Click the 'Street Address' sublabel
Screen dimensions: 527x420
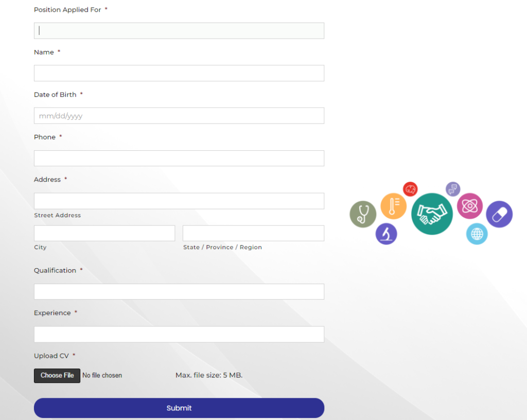58,215
